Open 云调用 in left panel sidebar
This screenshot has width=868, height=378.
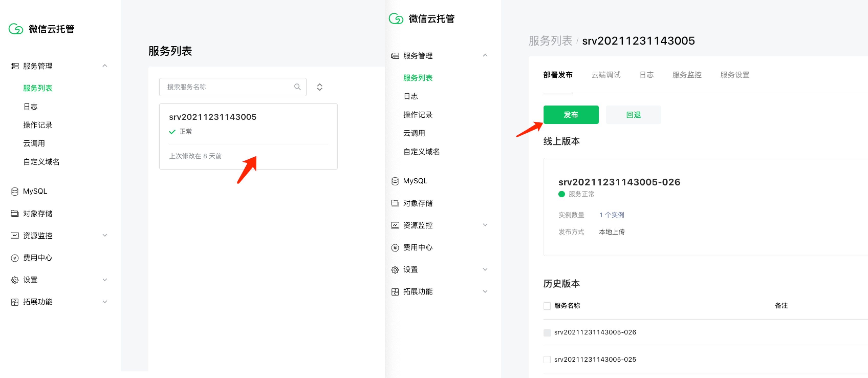(x=34, y=144)
